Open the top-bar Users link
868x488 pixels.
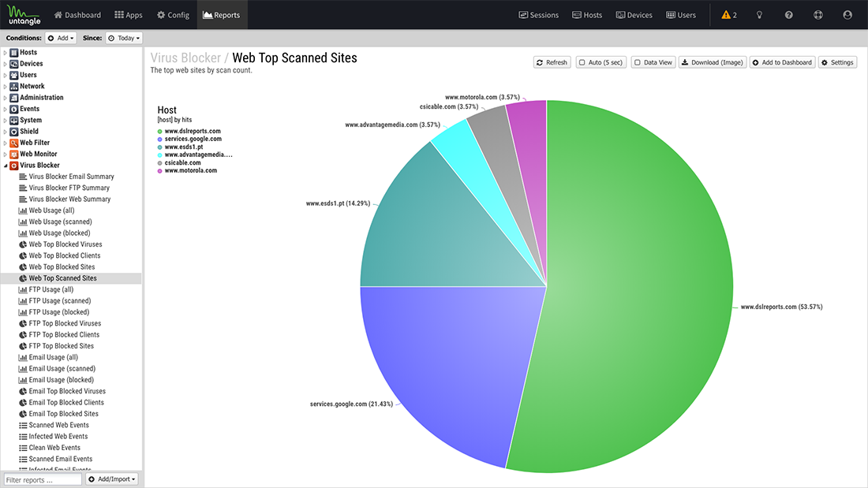point(681,15)
